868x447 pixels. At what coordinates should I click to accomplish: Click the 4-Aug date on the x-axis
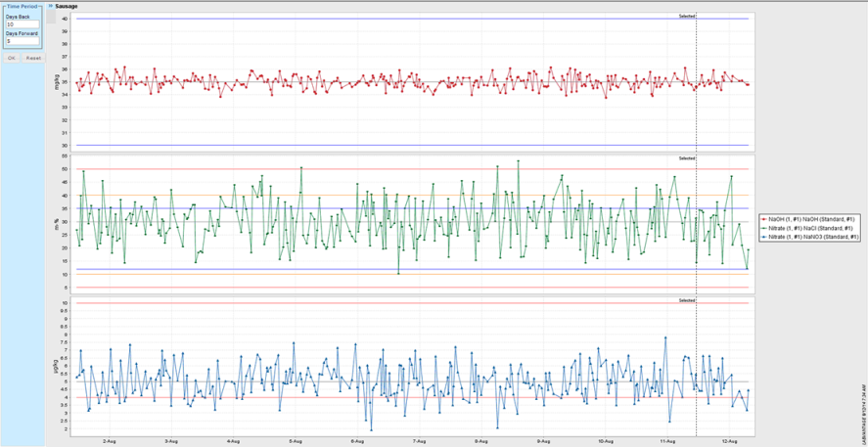click(x=233, y=441)
